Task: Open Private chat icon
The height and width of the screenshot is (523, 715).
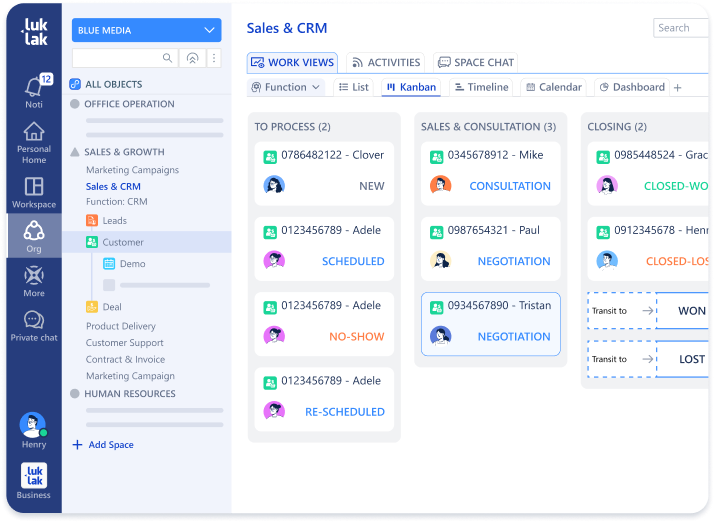Action: pos(34,321)
